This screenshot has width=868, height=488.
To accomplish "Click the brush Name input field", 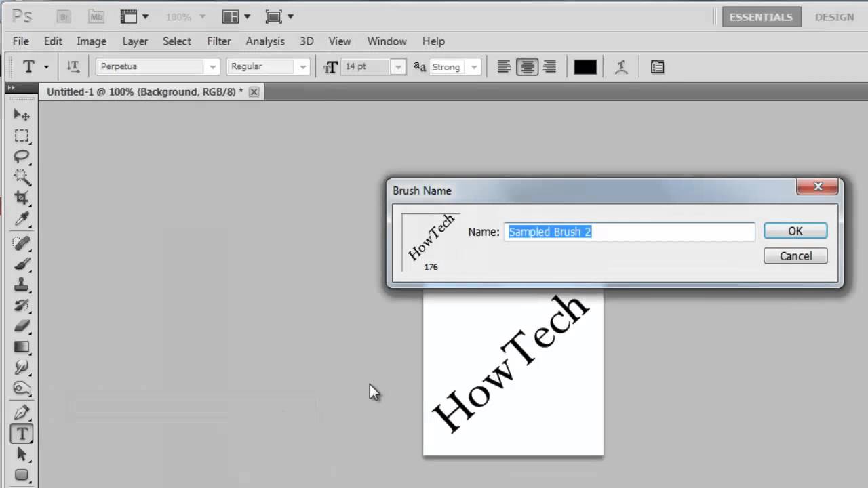I will point(629,232).
